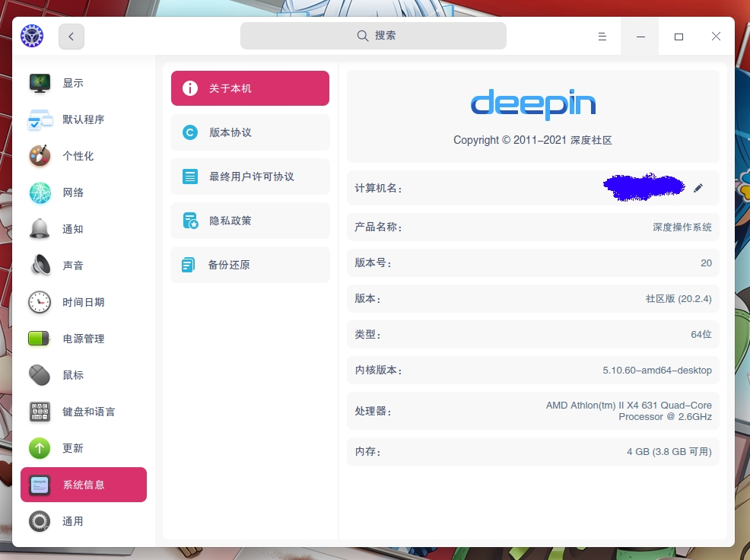Open the 电源管理 battery icon
This screenshot has height=560, width=750.
pos(39,339)
